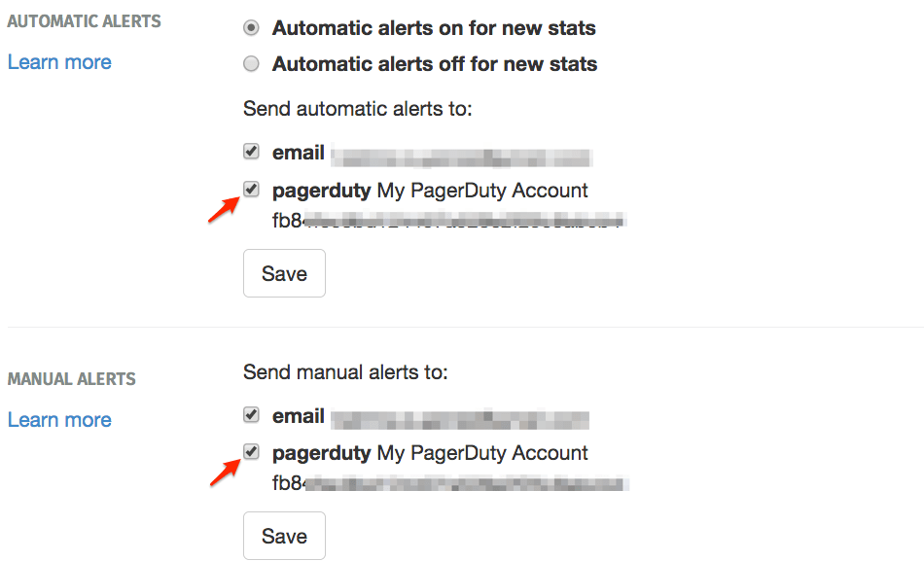Click the MANUAL ALERTS section heading
Image resolution: width=924 pixels, height=561 pixels.
click(x=72, y=379)
